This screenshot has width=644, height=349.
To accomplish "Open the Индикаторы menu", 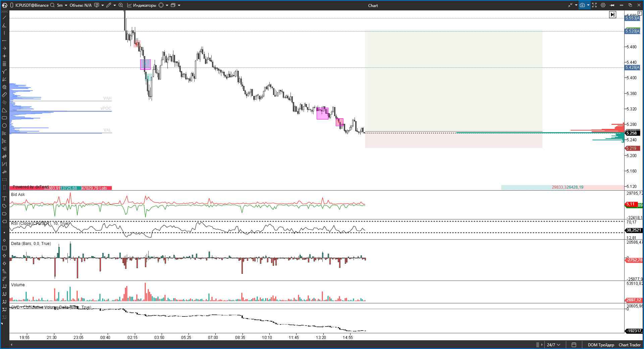I will 142,5.
